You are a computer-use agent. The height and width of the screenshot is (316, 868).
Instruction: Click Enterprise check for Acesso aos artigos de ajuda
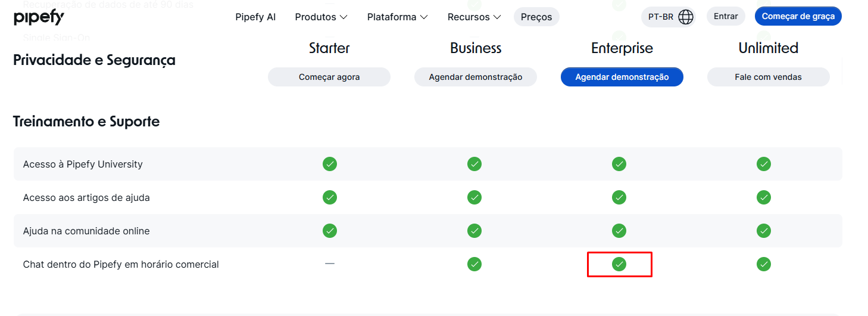[x=619, y=197]
